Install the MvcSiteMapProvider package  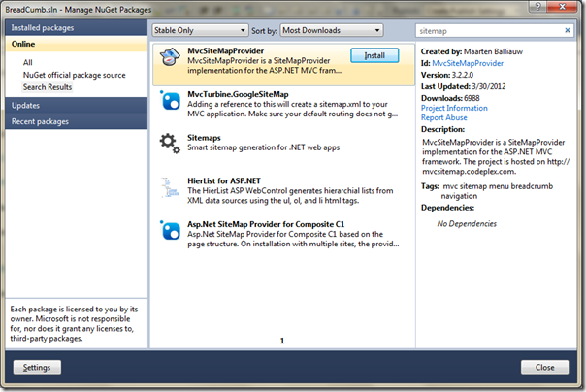[x=374, y=55]
